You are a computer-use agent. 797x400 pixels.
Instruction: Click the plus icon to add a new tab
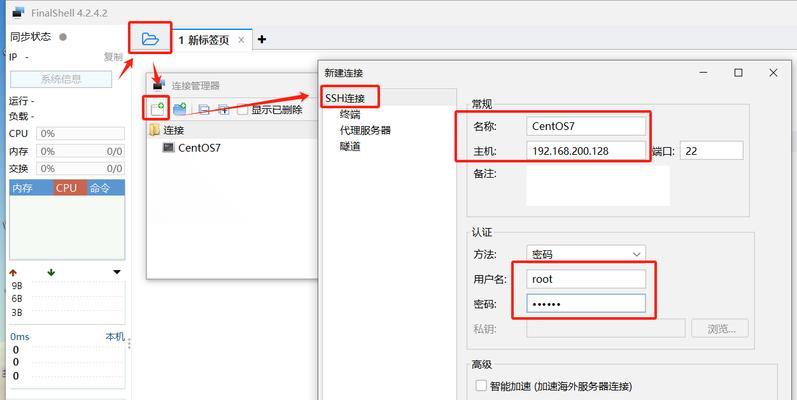tap(261, 39)
